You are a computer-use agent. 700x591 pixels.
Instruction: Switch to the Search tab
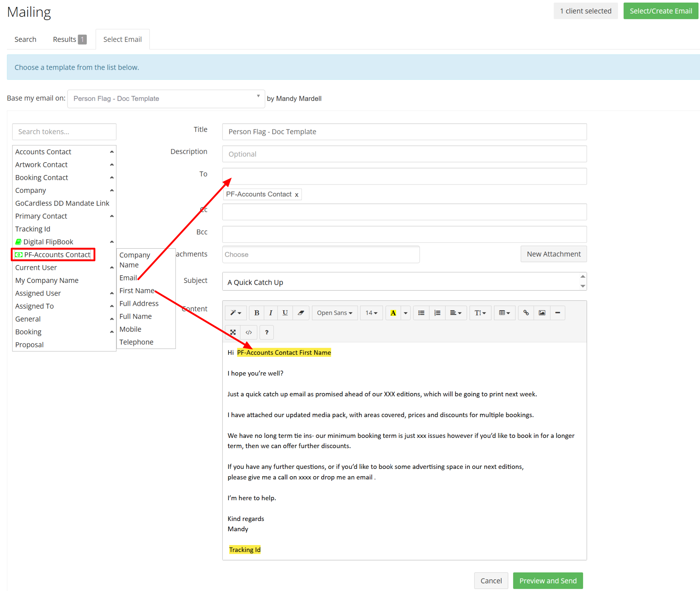tap(25, 39)
